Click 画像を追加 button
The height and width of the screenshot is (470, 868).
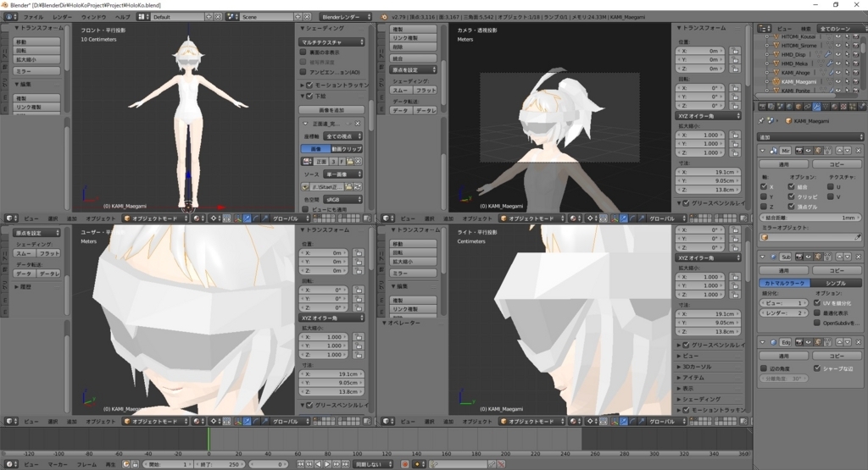coord(332,110)
